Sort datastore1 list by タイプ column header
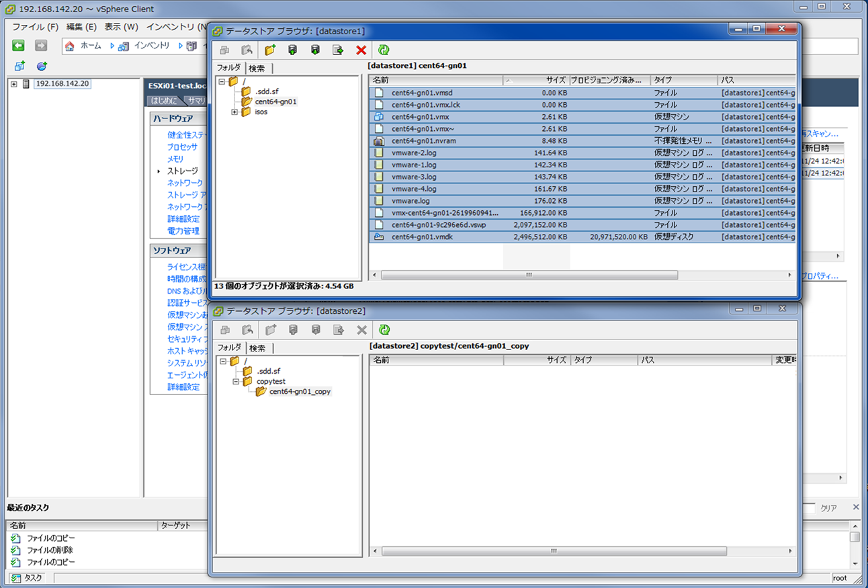The width and height of the screenshot is (868, 588). coord(684,81)
